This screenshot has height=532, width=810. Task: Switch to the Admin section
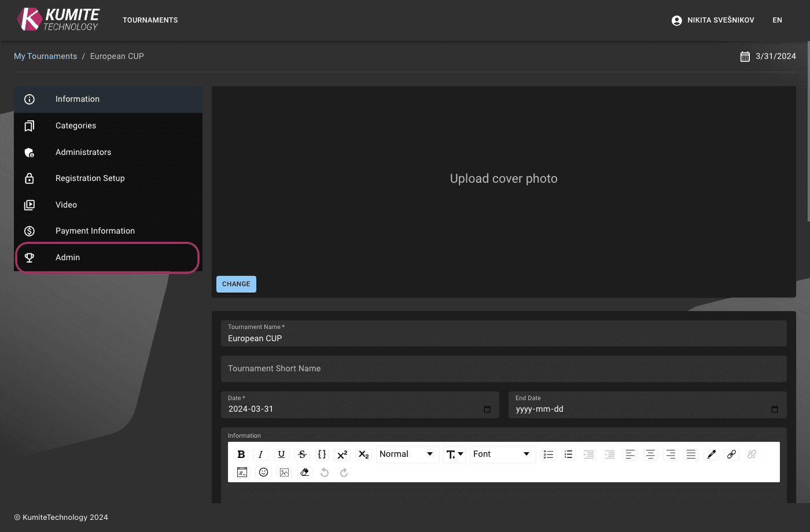(67, 257)
